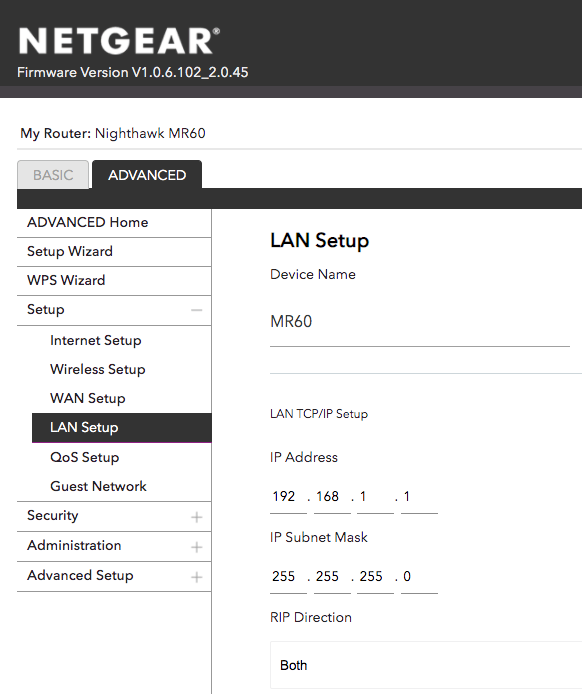Image resolution: width=582 pixels, height=694 pixels.
Task: Expand Security with its plus icon
Action: coord(197,517)
